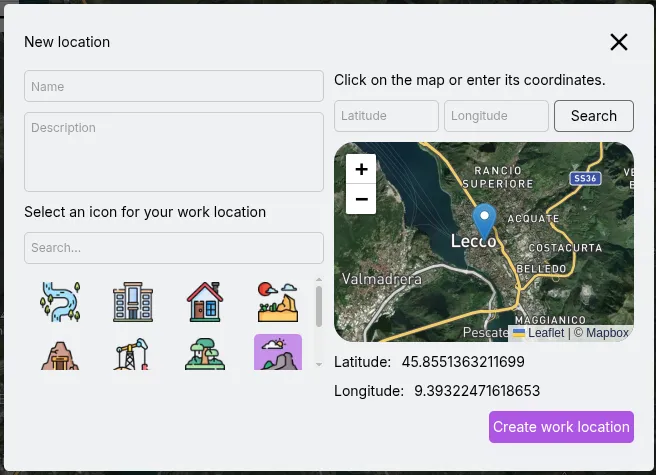Focus the Name input field
This screenshot has width=656, height=475.
tap(174, 87)
